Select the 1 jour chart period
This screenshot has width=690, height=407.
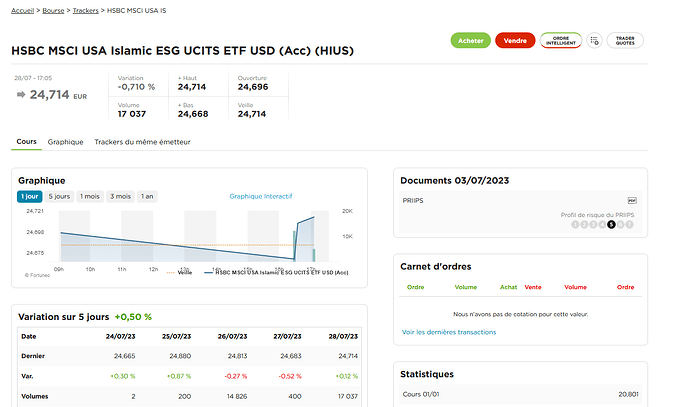coord(29,196)
